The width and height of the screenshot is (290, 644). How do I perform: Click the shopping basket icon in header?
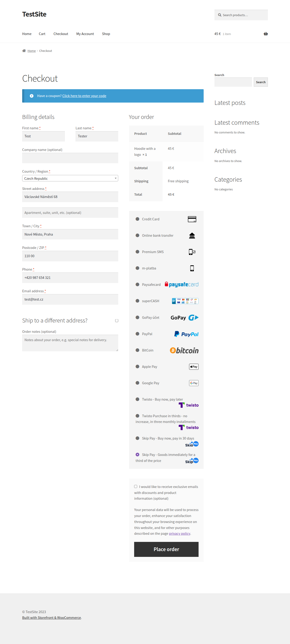click(x=266, y=34)
